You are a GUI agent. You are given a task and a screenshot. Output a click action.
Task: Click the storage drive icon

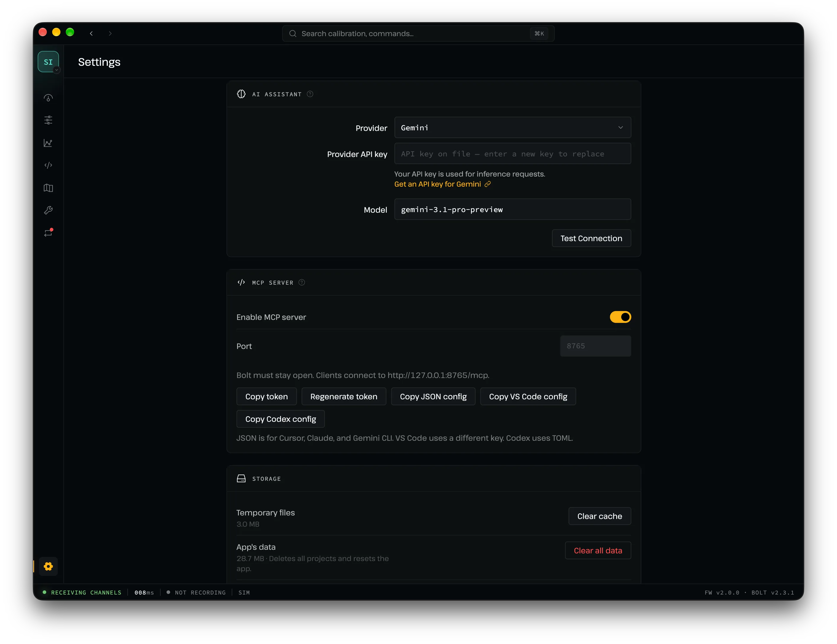[241, 478]
